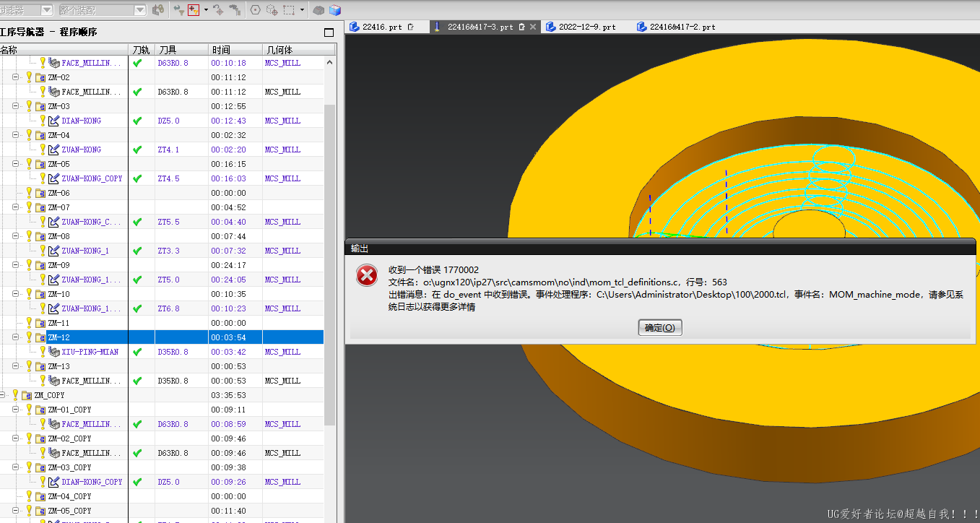Click the navigator scrollbar up arrow
The width and height of the screenshot is (980, 523).
330,62
